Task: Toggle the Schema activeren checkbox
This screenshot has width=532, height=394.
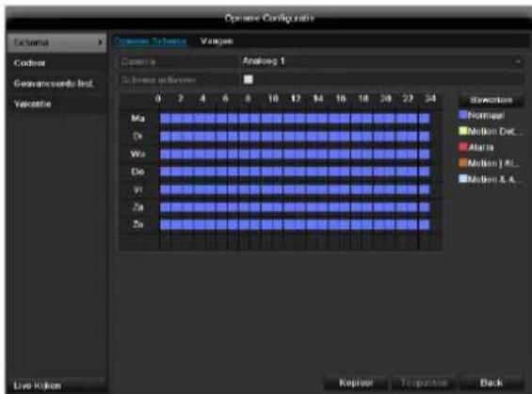Action: (249, 79)
